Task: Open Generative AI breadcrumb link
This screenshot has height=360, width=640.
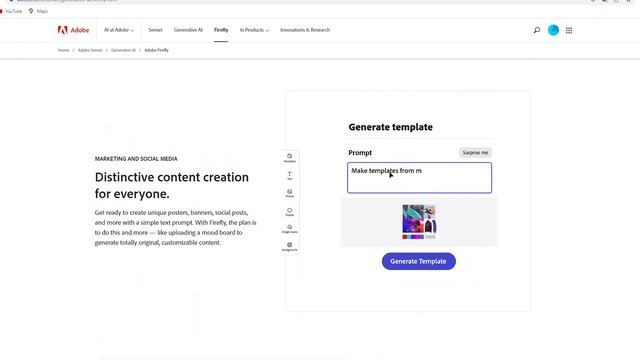Action: (x=123, y=50)
